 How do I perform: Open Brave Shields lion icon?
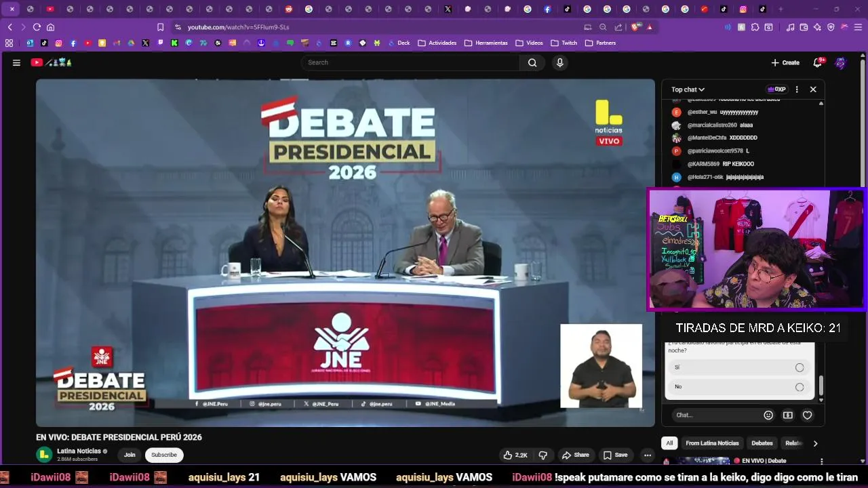tap(635, 27)
